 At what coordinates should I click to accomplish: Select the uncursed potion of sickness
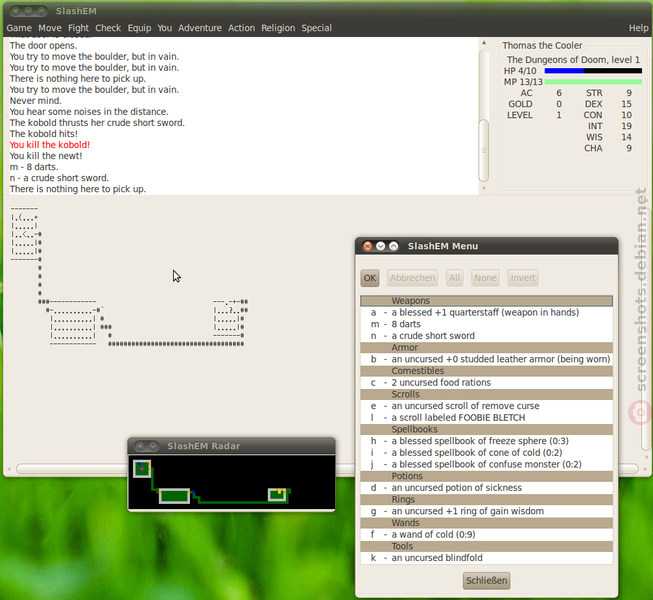point(486,487)
